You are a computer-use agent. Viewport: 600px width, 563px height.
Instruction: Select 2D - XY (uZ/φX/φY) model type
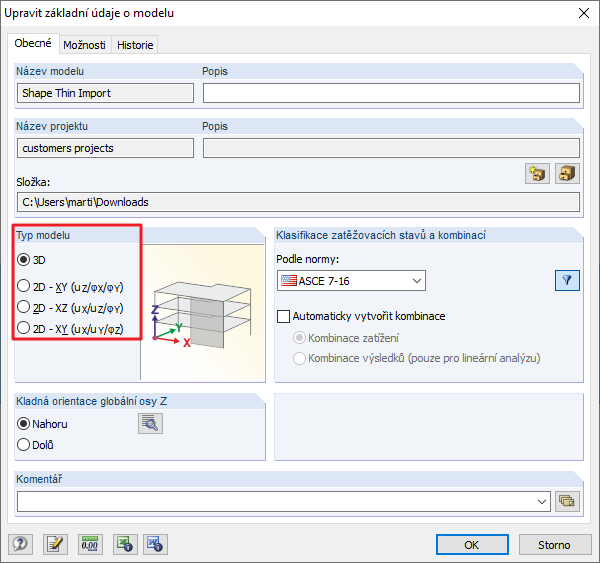click(x=23, y=286)
